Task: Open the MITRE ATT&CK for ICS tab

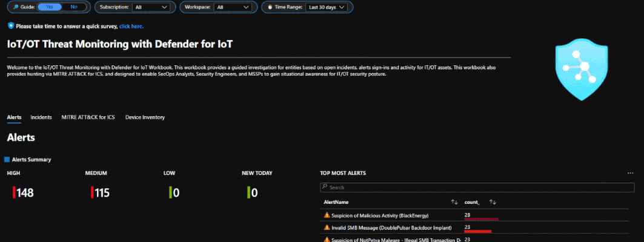Action: [x=88, y=117]
